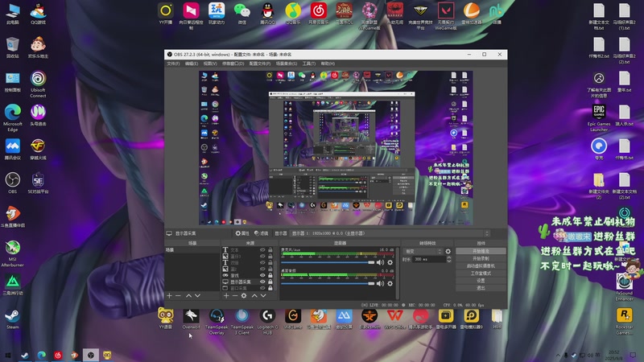This screenshot has height=362, width=644.
Task: Open Overwolf desktop icon
Action: (191, 319)
